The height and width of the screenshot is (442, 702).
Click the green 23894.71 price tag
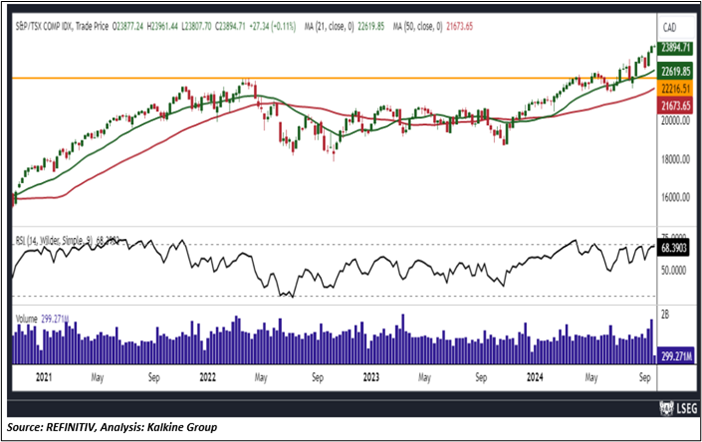(x=674, y=47)
